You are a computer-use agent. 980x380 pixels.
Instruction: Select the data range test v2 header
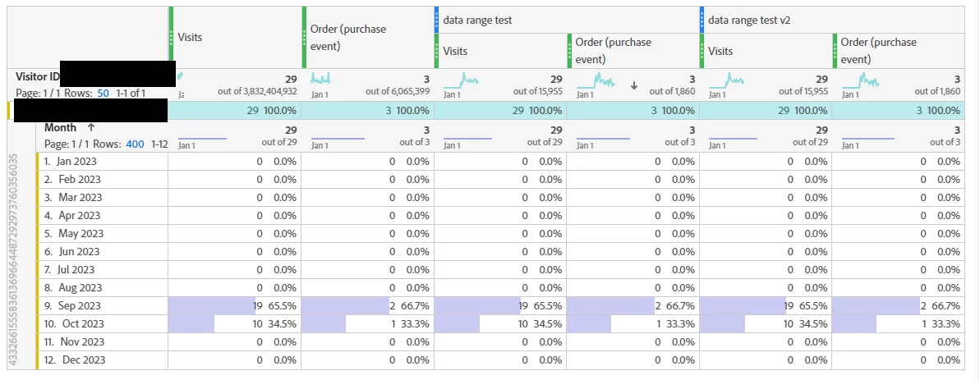pyautogui.click(x=832, y=20)
